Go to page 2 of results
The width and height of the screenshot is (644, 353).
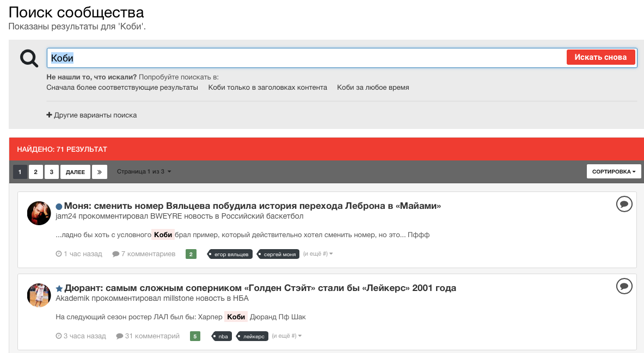pos(36,171)
